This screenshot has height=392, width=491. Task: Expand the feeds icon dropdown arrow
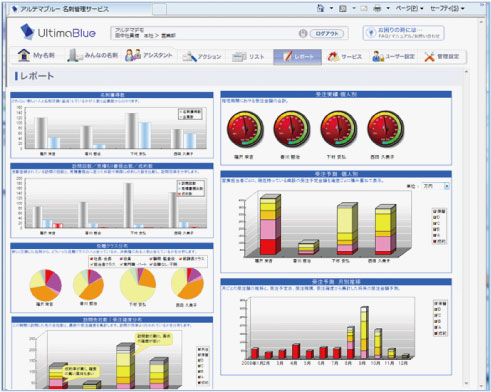[x=354, y=8]
